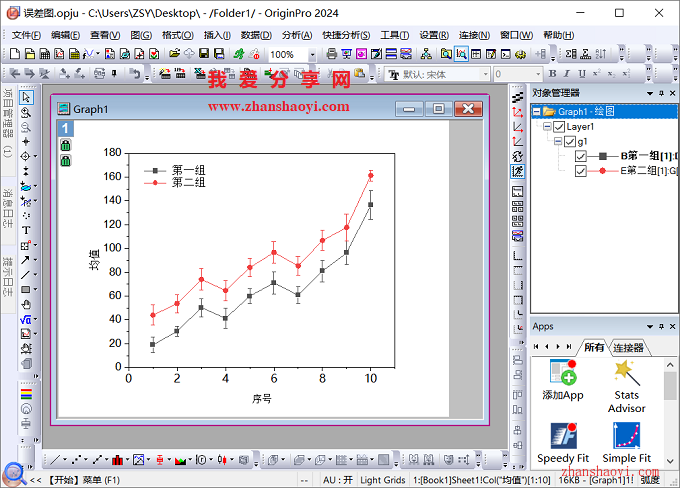Open the 工具(T) menu

(395, 35)
